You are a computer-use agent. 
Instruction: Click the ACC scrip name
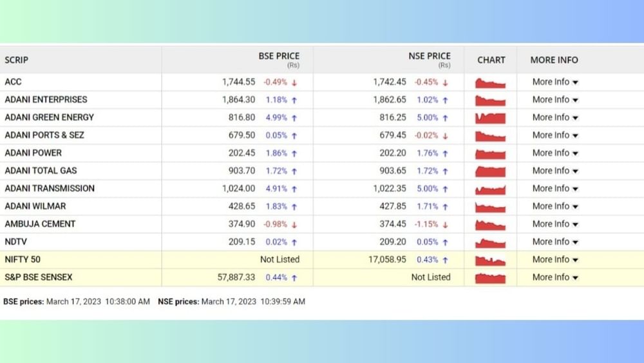[x=13, y=82]
